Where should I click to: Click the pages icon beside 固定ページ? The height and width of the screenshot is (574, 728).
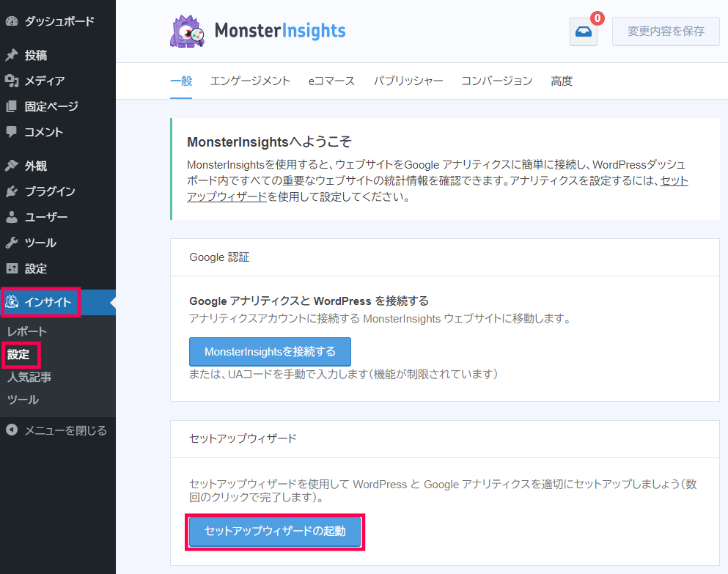pos(12,106)
